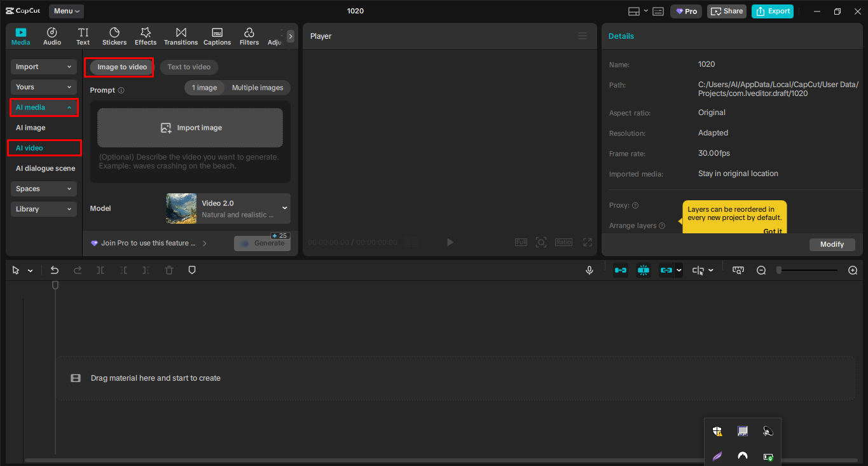Switch prompt mode to Multiple images
This screenshot has height=466, width=868.
[258, 87]
